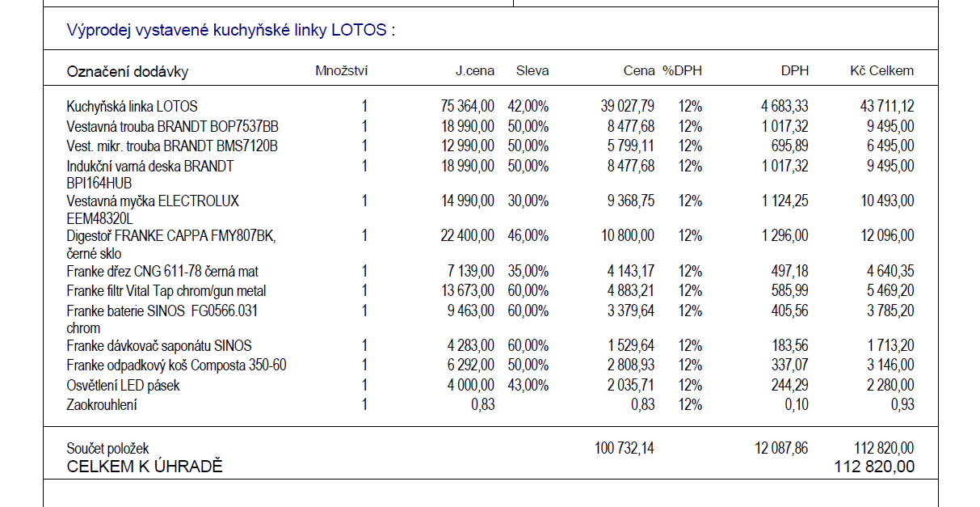Click the heading "Výprodej vystavené kuchyňské linky LOTOS"
Screen dimensions: 980x507
(x=231, y=32)
